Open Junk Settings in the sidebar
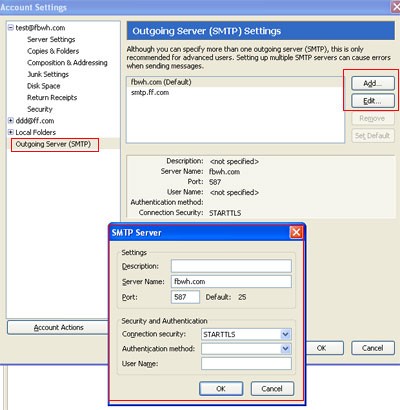 pos(48,74)
